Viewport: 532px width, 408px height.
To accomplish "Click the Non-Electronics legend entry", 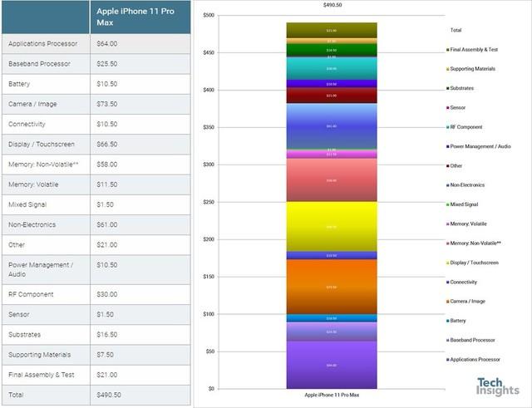I will pyautogui.click(x=465, y=185).
